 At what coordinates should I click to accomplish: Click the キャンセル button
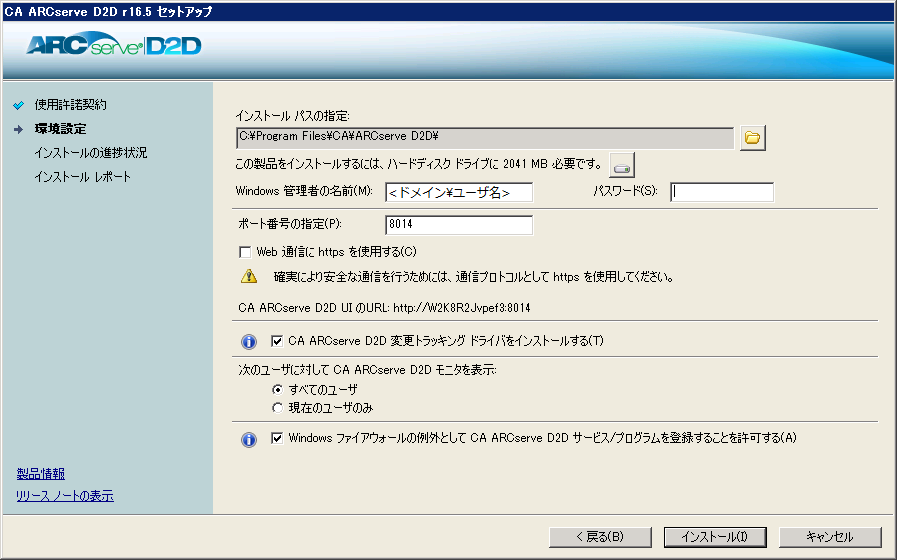coord(830,537)
